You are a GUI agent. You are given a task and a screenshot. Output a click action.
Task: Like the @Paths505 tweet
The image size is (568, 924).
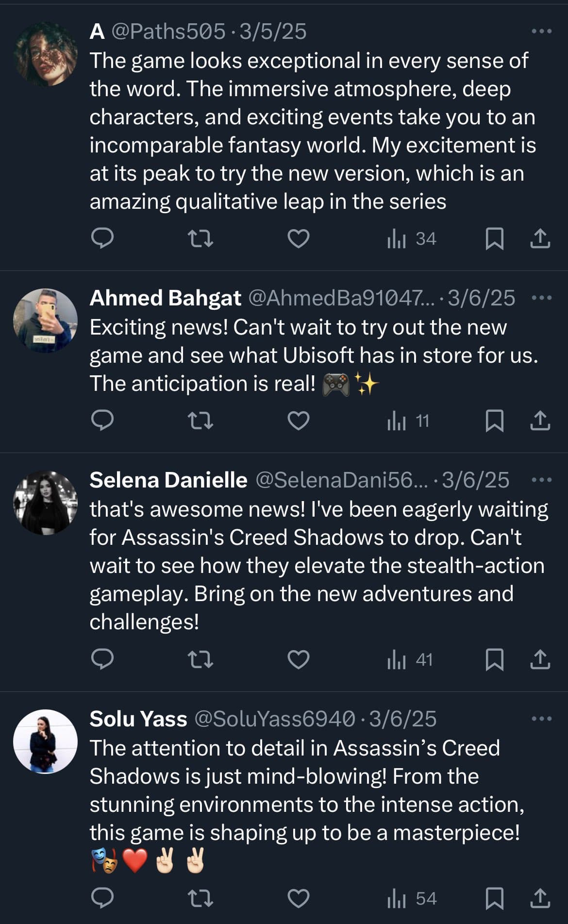click(x=298, y=238)
